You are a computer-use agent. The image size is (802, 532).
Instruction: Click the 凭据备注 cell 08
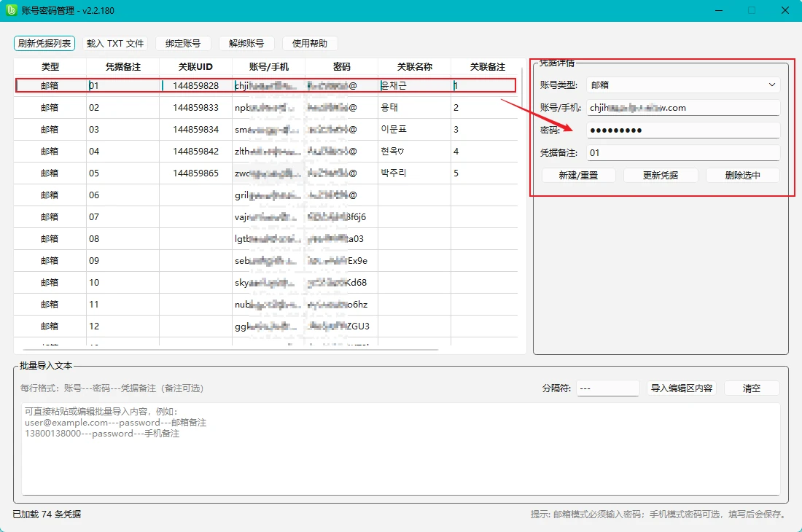(x=122, y=238)
